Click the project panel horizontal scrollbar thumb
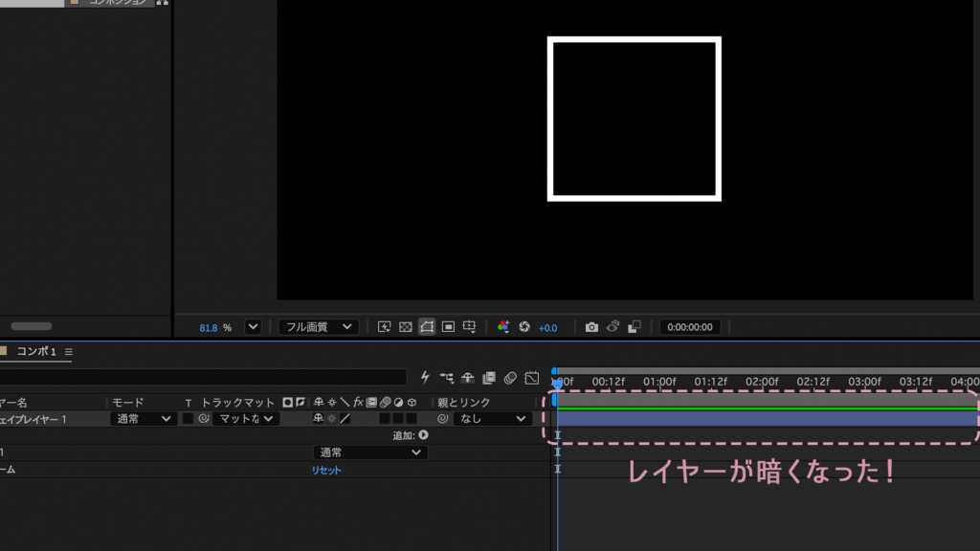Viewport: 980px width, 551px height. tap(32, 326)
